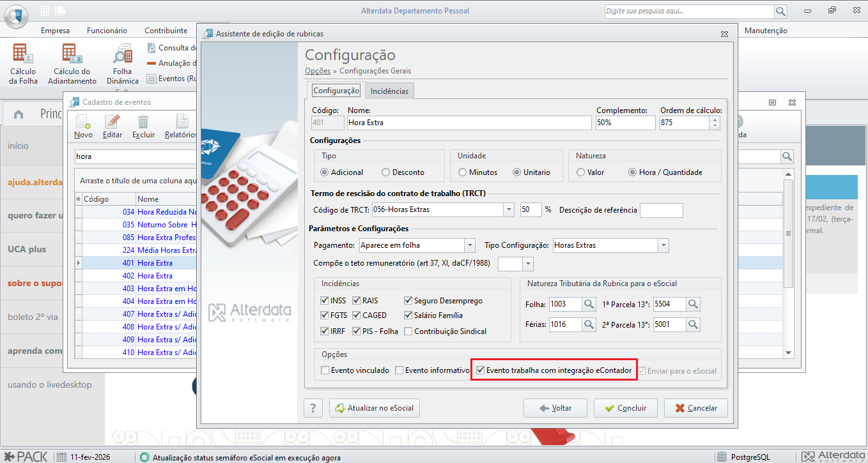Enable Contribuição Sindical checkbox
The image size is (868, 463).
408,331
